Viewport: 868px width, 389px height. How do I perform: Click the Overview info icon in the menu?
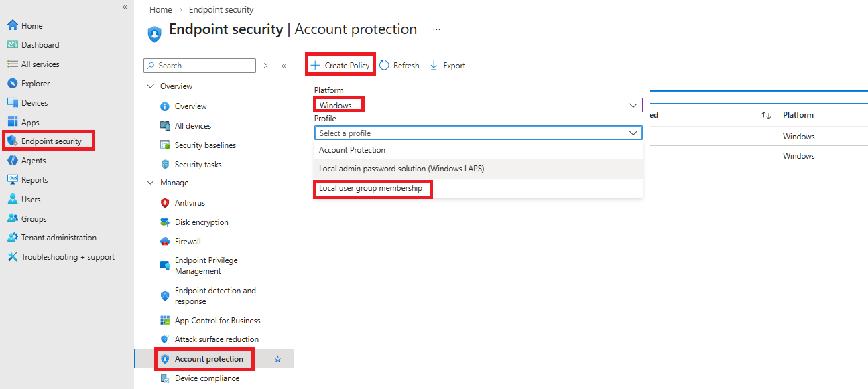coord(165,106)
